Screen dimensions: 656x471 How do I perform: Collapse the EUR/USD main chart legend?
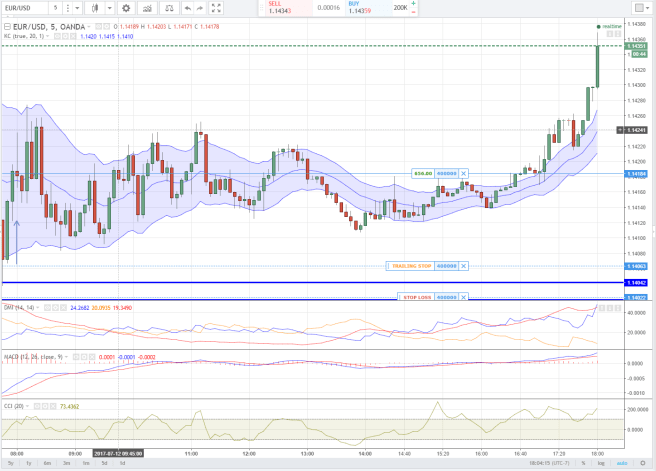click(7, 26)
